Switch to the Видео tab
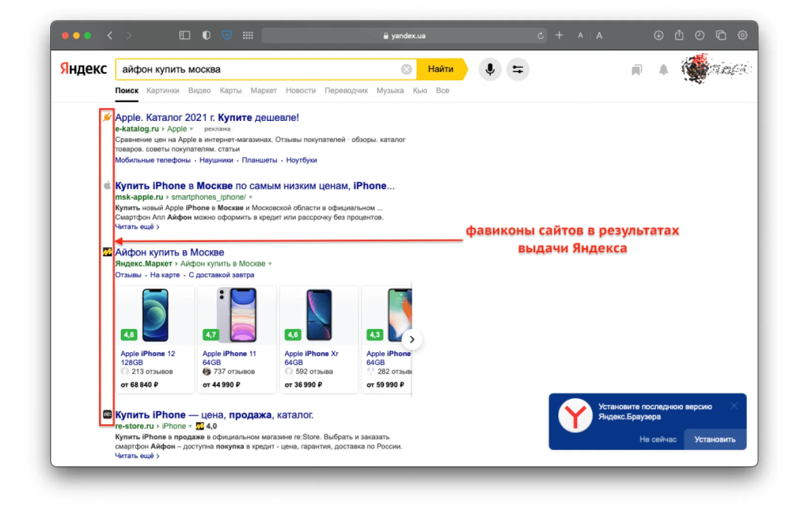This screenshot has width=812, height=507. (200, 90)
